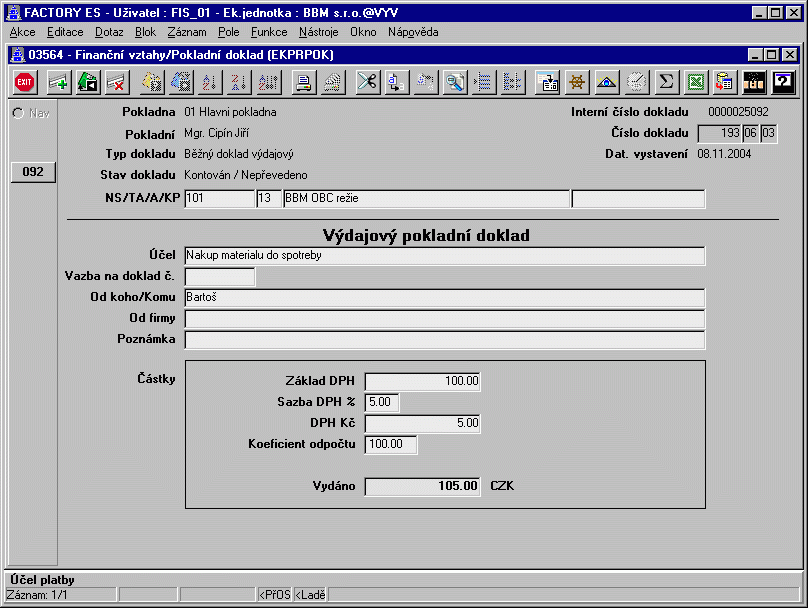Select the Nav radio button
The image size is (808, 608).
pos(19,113)
